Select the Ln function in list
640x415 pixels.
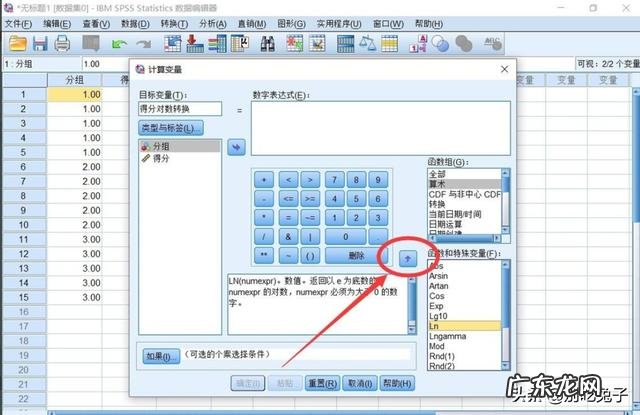click(x=464, y=326)
